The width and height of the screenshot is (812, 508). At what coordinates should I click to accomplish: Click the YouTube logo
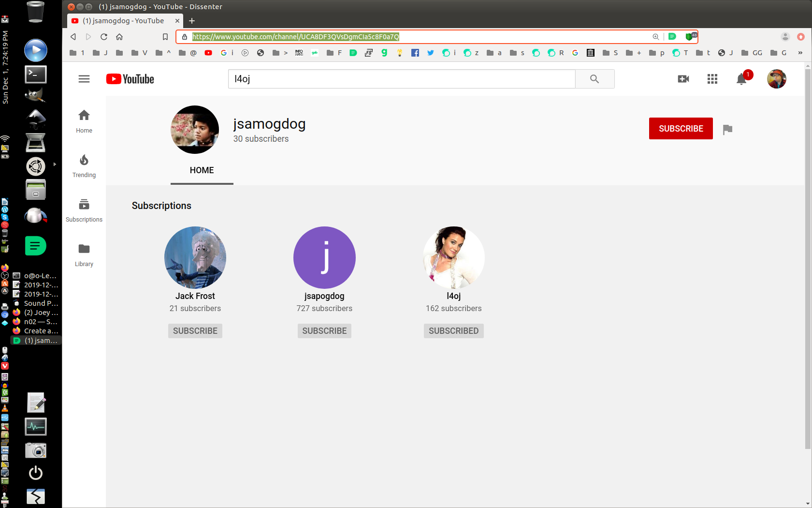pos(130,79)
